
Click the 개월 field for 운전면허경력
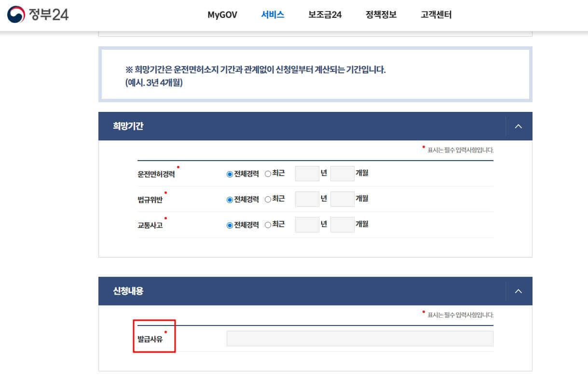coord(342,173)
